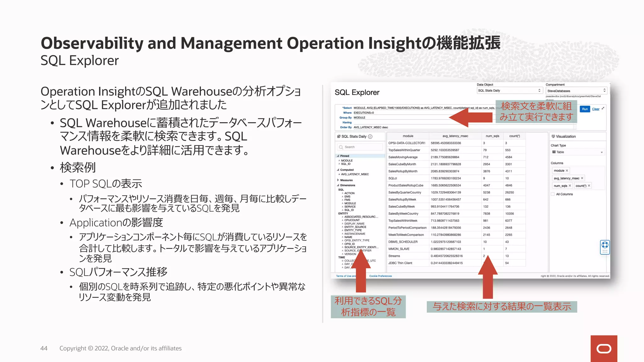
Task: Select SQL_ID under the Pinned section
Action: (346, 164)
